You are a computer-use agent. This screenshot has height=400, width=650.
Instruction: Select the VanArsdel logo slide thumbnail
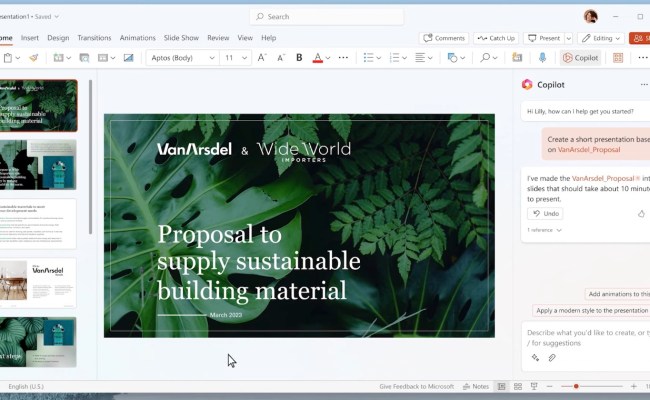coord(38,283)
